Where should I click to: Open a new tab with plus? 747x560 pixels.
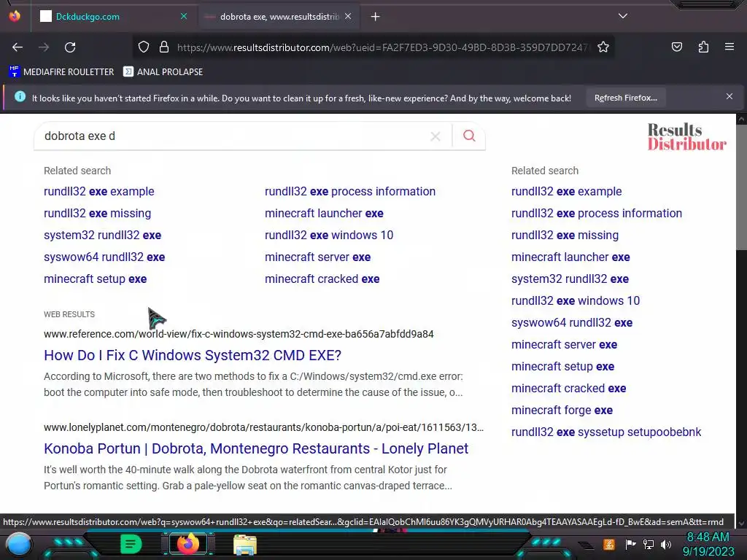376,17
